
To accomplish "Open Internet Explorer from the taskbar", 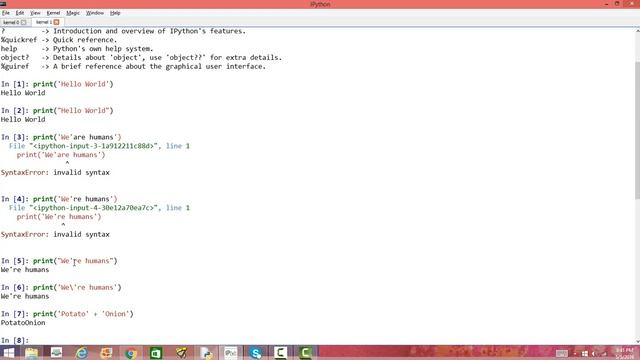I will click(x=82, y=353).
